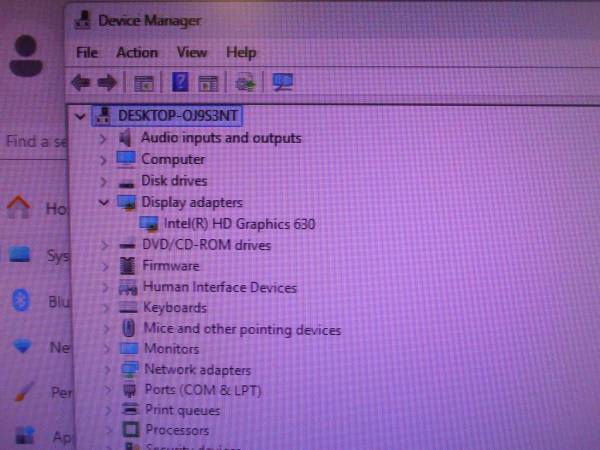The width and height of the screenshot is (600, 450).
Task: Expand the Audio inputs and outputs category
Action: pos(104,138)
